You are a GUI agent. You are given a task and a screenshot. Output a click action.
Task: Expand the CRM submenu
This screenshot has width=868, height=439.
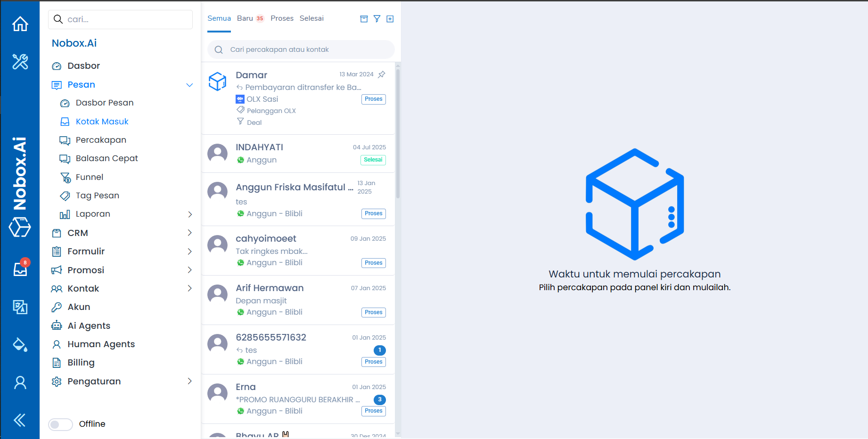click(189, 233)
